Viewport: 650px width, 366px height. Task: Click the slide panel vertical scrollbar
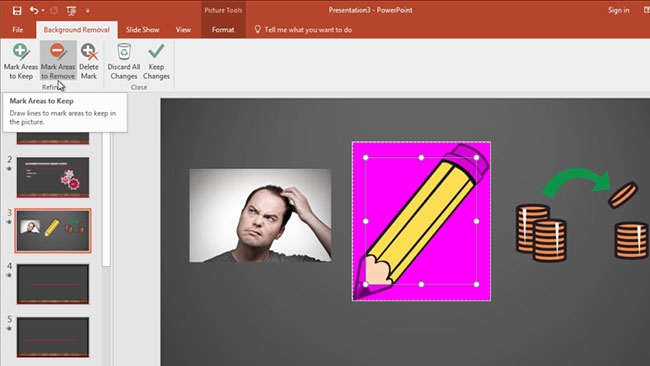tap(106, 199)
